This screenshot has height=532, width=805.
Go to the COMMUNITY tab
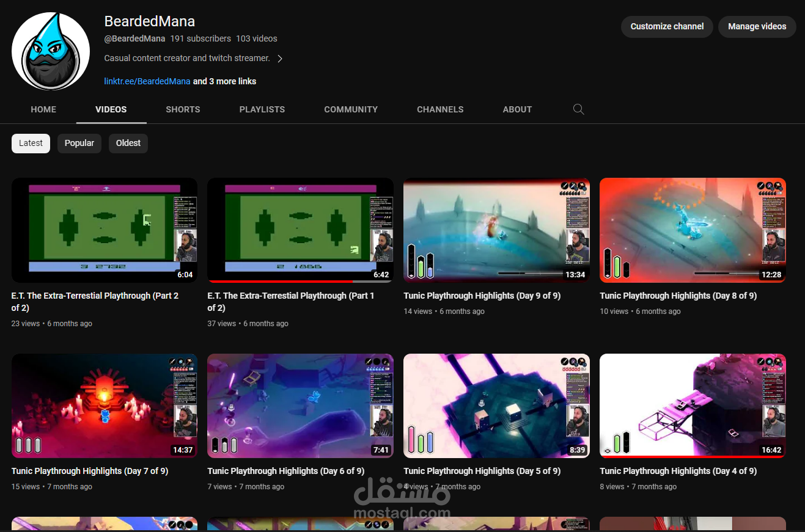[x=351, y=109]
